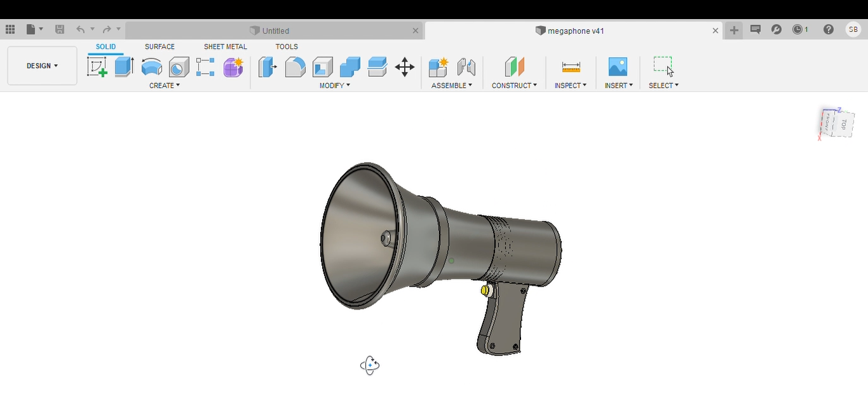
Task: Redo the last action
Action: pos(107,29)
